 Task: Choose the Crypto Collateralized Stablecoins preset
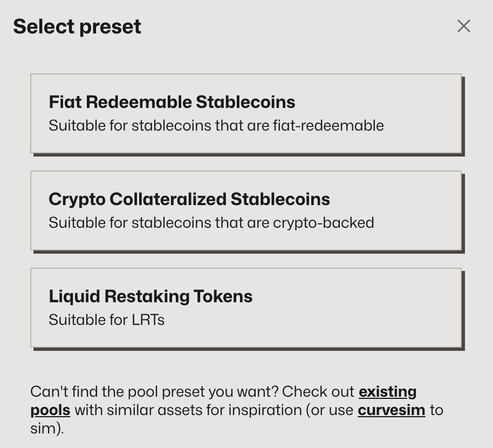[x=246, y=211]
